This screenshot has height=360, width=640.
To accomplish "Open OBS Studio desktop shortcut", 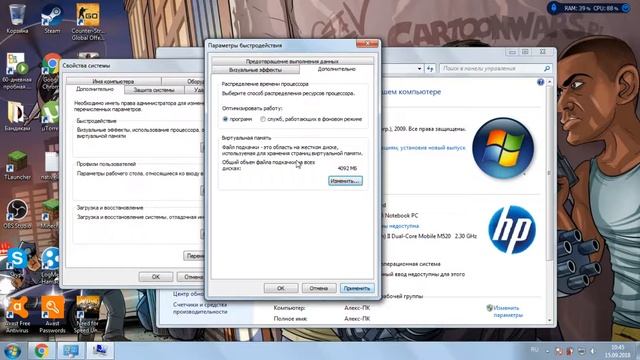I will (x=17, y=213).
